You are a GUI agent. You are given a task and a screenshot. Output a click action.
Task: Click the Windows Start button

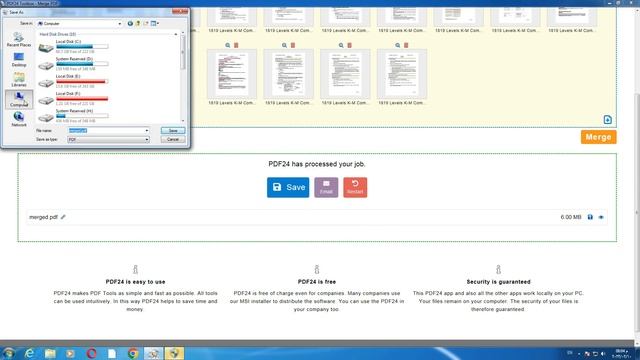tap(8, 353)
